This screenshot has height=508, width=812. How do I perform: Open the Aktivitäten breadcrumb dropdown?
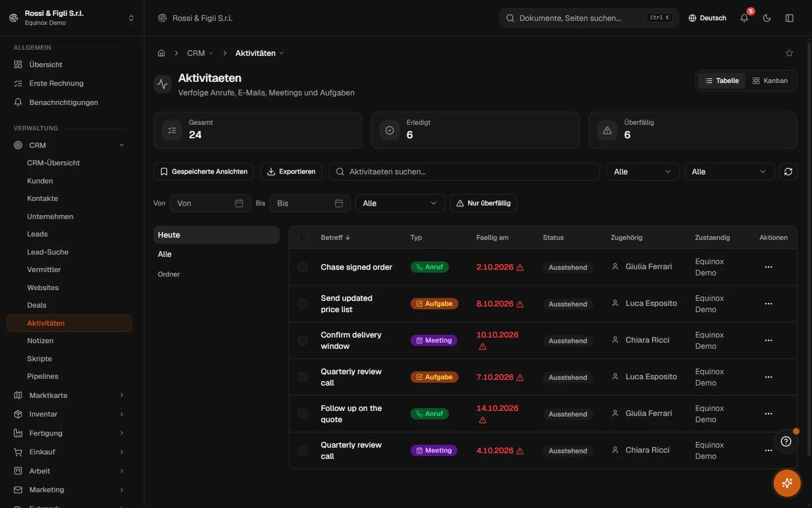pos(259,53)
